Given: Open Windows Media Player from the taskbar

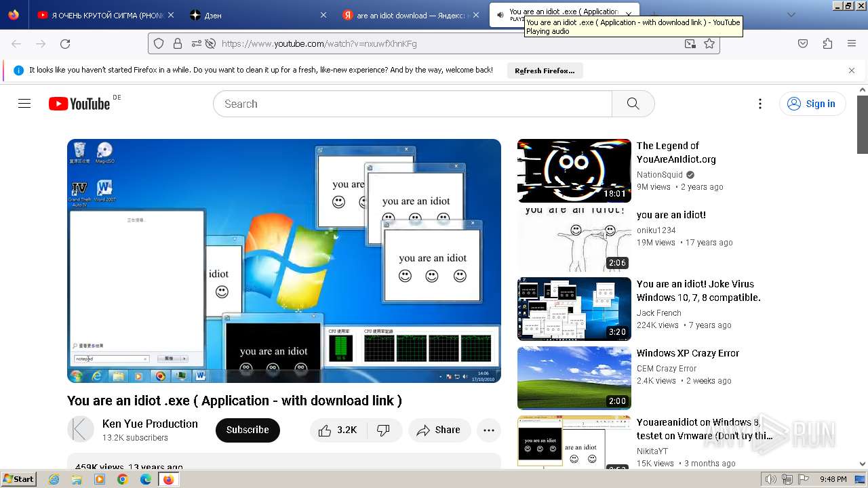Looking at the screenshot, I should (100, 479).
